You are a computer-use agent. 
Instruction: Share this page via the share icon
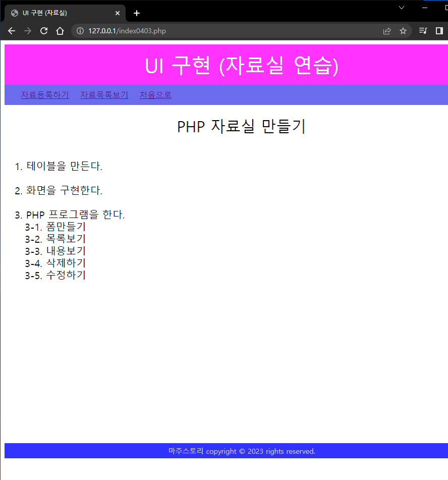click(387, 31)
